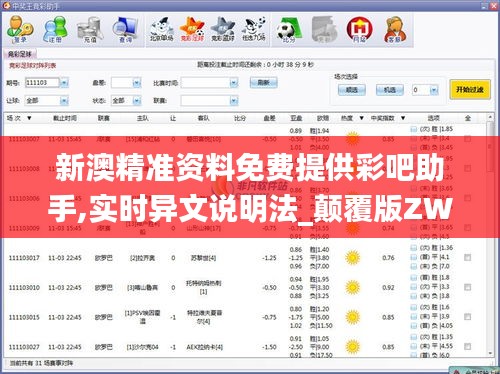Click the yellow 开始过滤 button
The width and height of the screenshot is (500, 374).
click(470, 89)
